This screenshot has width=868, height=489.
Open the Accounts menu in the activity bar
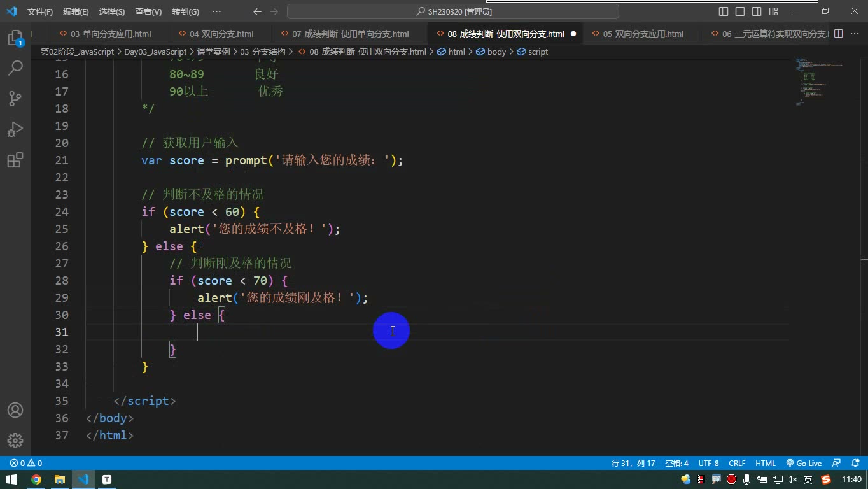(x=15, y=410)
